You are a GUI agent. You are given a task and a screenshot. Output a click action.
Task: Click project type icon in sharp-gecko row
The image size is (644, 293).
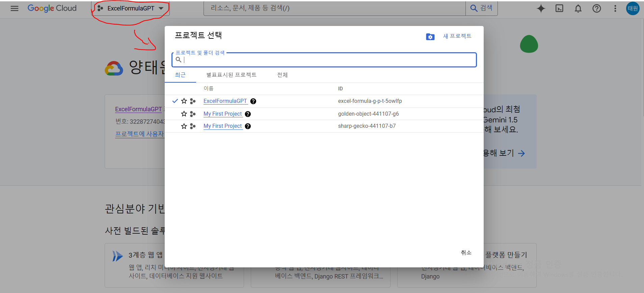click(193, 126)
